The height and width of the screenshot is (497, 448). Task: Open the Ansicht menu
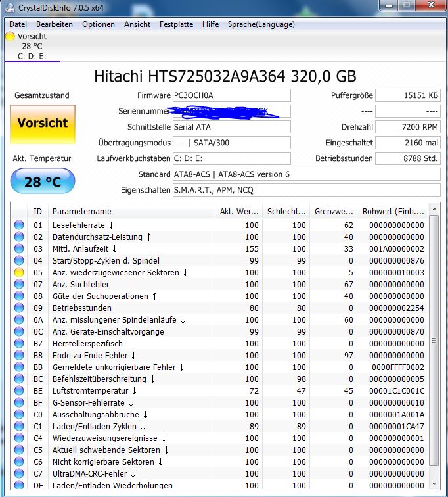137,24
